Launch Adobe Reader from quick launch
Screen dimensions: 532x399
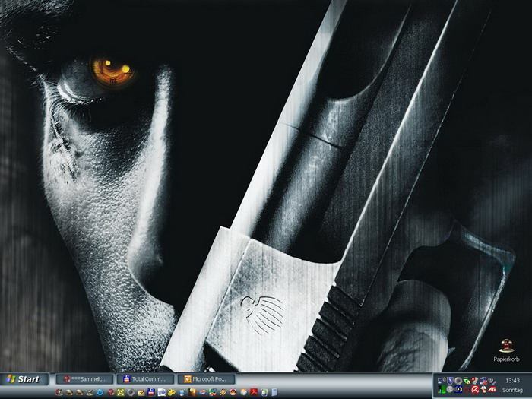(x=254, y=392)
